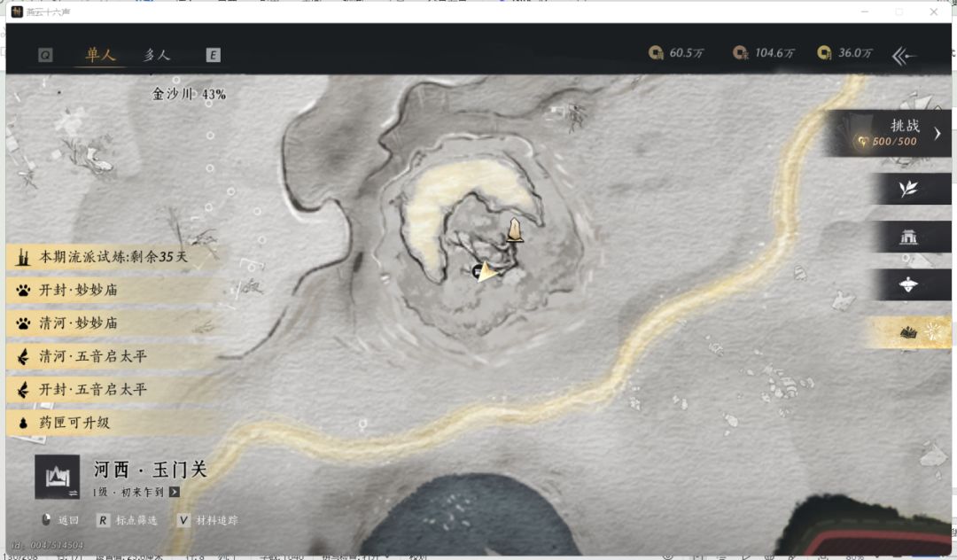Click the E key tab-switch icon
The image size is (957, 560).
point(213,56)
